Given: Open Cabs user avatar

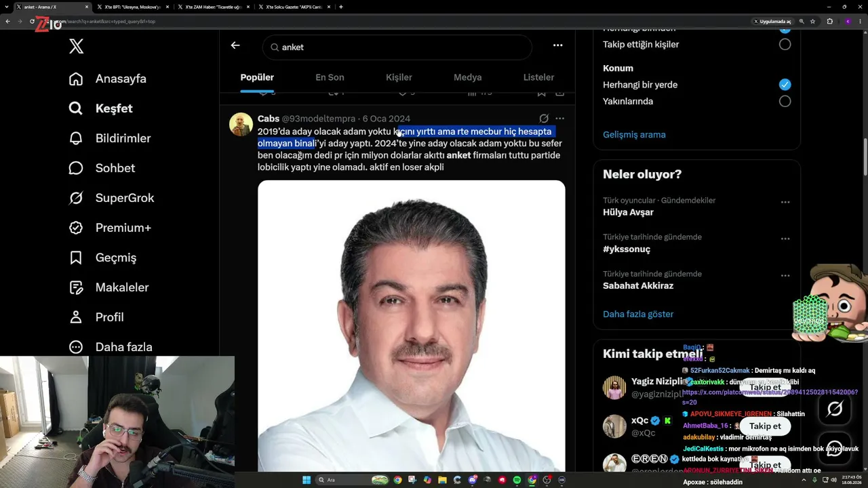Looking at the screenshot, I should (241, 125).
